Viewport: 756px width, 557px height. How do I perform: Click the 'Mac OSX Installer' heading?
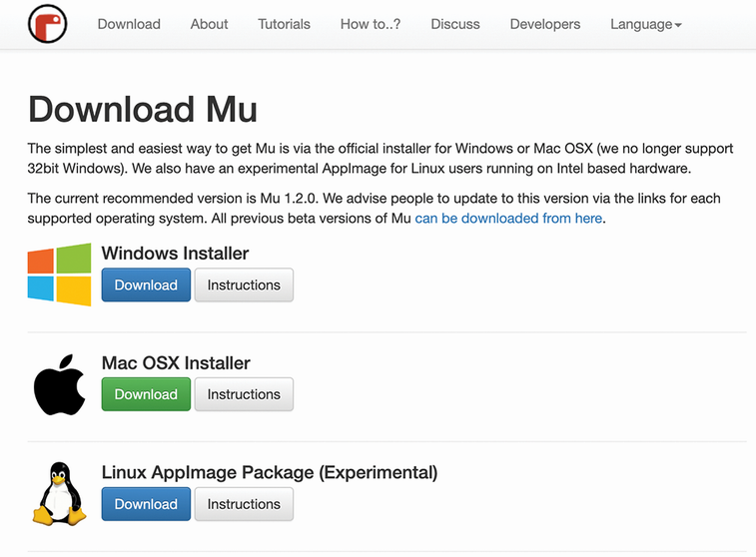pyautogui.click(x=176, y=362)
